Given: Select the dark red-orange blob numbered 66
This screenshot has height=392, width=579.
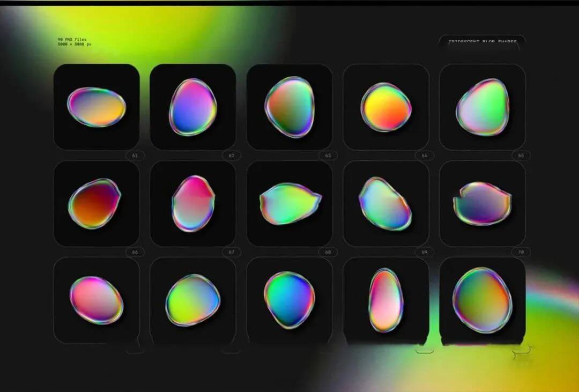Looking at the screenshot, I should 95,204.
